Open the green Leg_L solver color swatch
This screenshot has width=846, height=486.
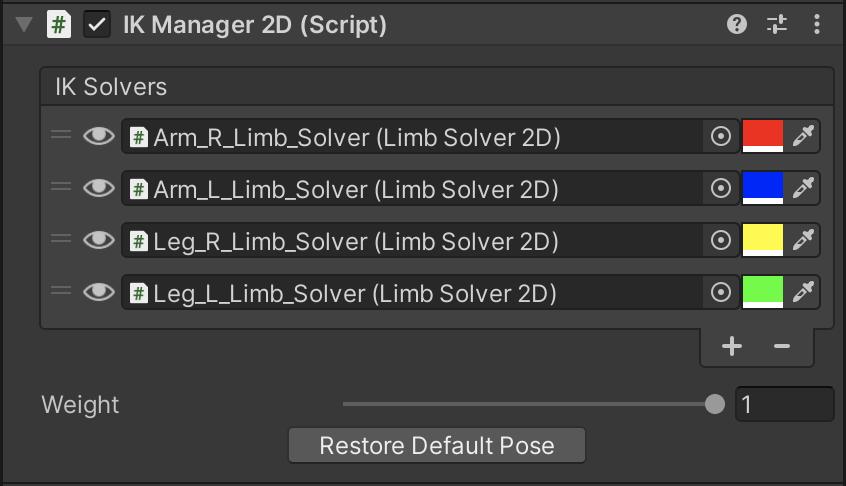[762, 293]
